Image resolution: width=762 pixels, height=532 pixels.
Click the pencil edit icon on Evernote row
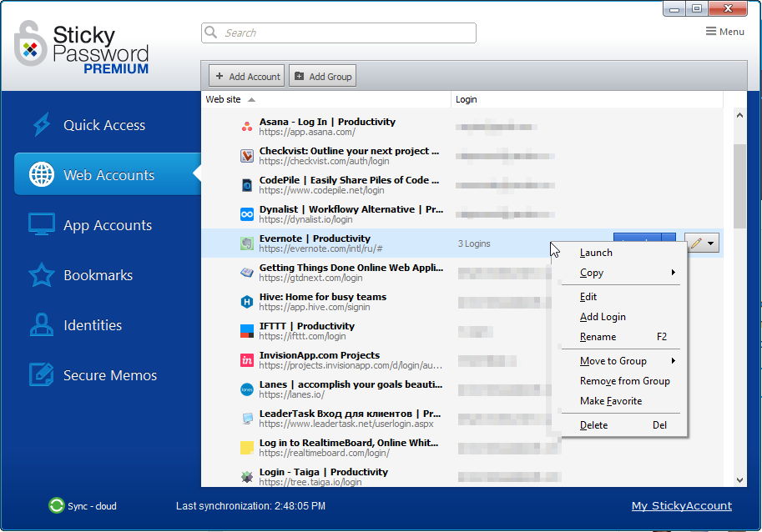[696, 243]
